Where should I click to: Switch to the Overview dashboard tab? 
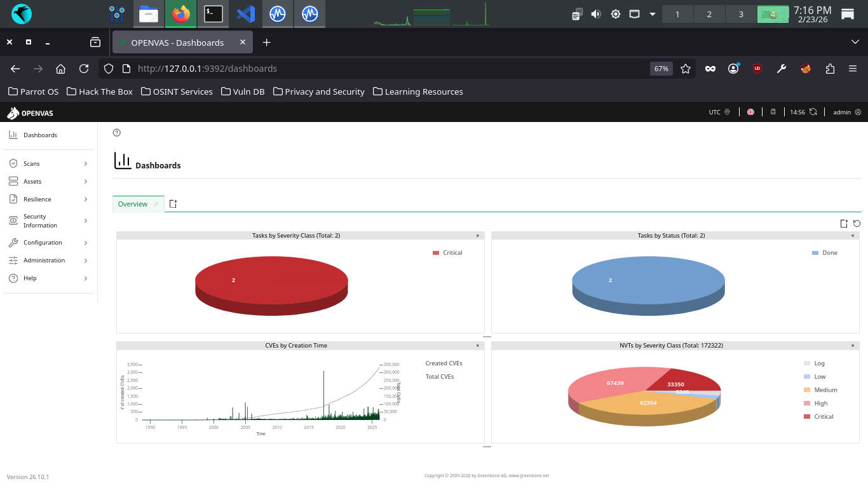[x=133, y=204]
